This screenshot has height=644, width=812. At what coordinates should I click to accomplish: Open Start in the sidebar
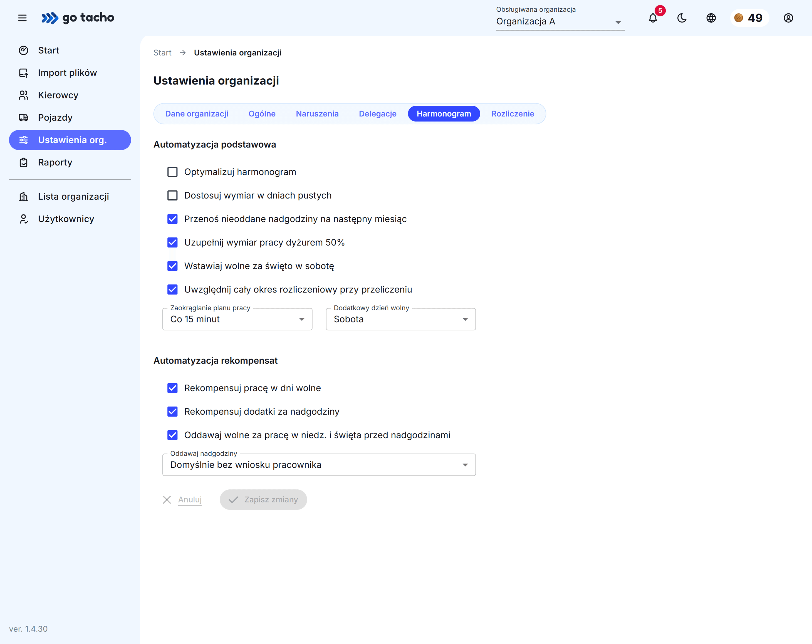70,50
